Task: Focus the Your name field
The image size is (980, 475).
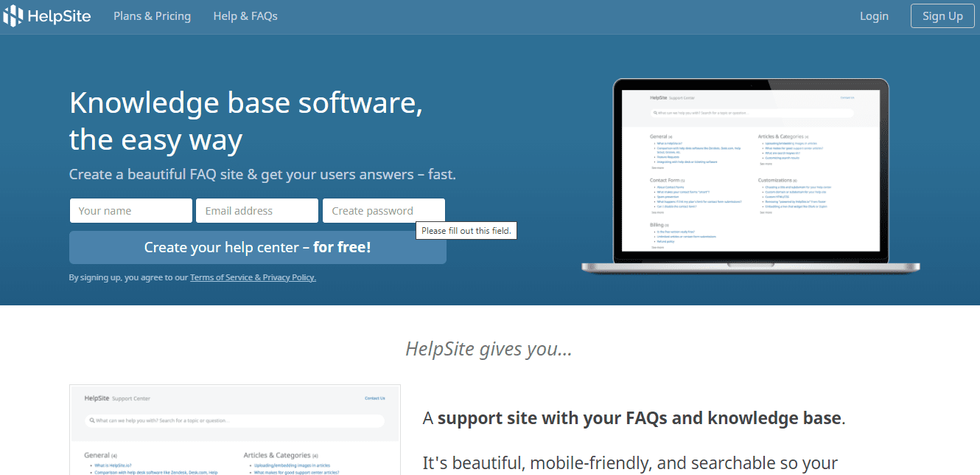Action: pyautogui.click(x=131, y=211)
